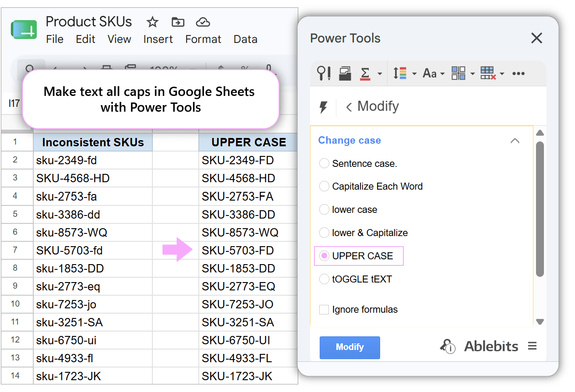
Task: Open the Dedupe and Compare tool icon
Action: tap(345, 73)
